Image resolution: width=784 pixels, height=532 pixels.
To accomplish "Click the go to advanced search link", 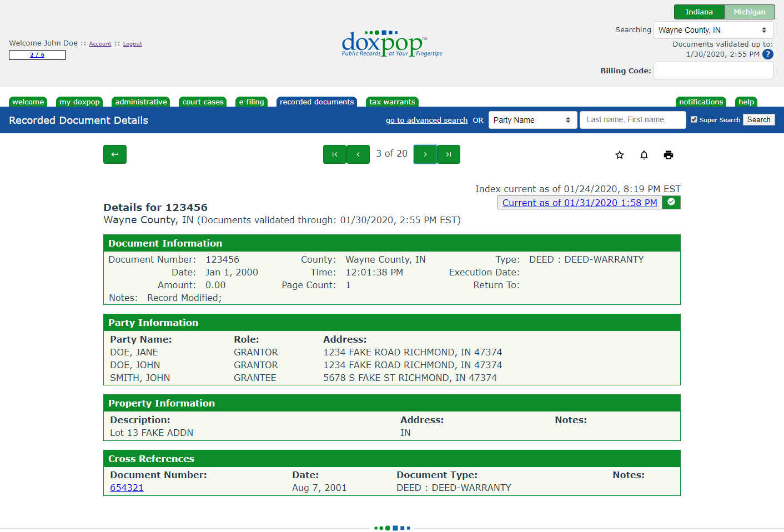I will (x=426, y=120).
